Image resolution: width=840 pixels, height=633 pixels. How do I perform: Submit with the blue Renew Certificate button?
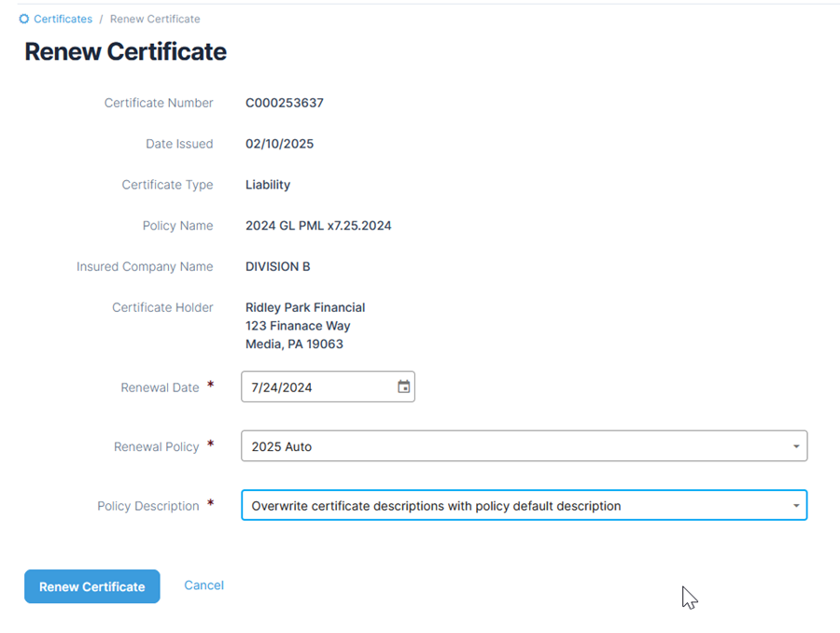click(92, 586)
